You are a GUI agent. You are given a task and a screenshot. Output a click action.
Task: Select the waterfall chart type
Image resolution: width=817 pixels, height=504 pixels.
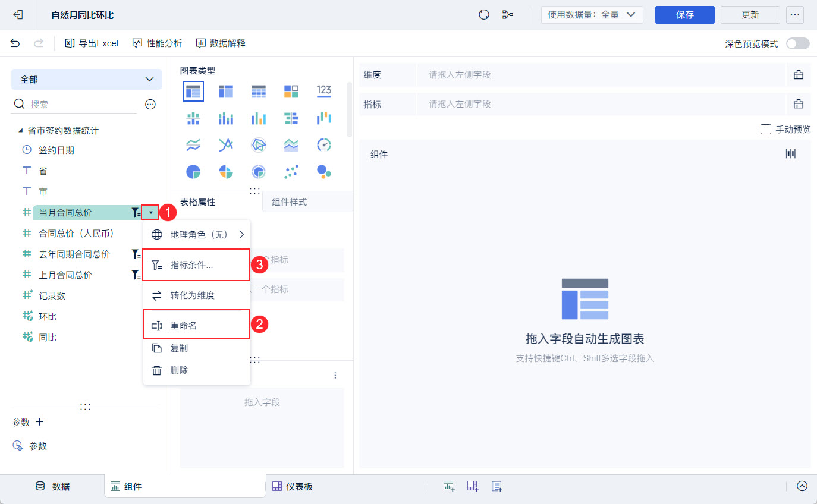(324, 118)
